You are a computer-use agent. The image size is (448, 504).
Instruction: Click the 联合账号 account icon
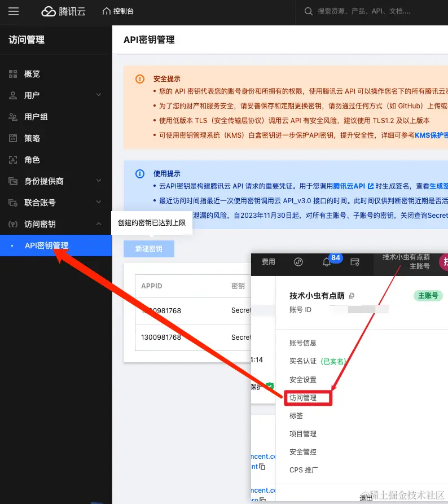(13, 203)
